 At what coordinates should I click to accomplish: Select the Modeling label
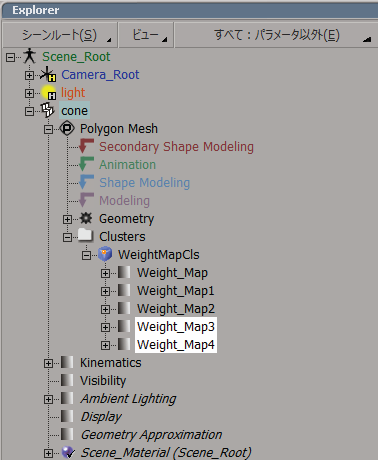[x=124, y=201]
